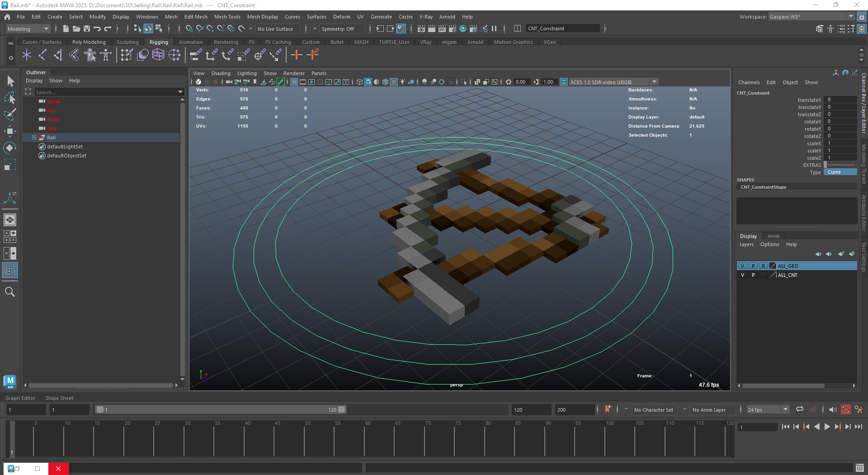Click the Snap to Grids magnet icon
The image size is (868, 475).
click(189, 28)
